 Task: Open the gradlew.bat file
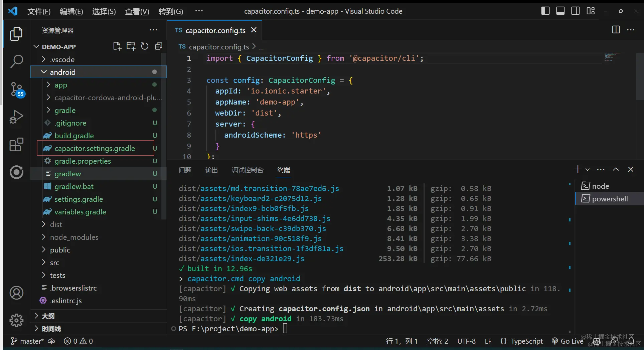(x=74, y=186)
